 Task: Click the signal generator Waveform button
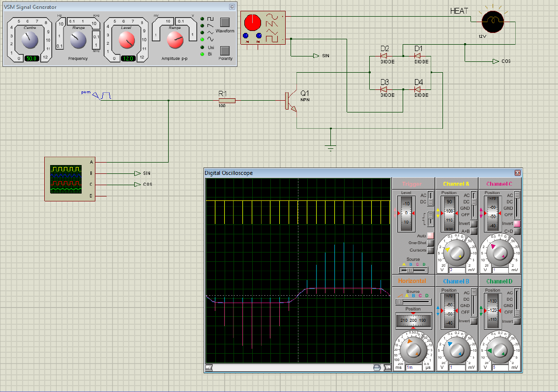pos(225,22)
